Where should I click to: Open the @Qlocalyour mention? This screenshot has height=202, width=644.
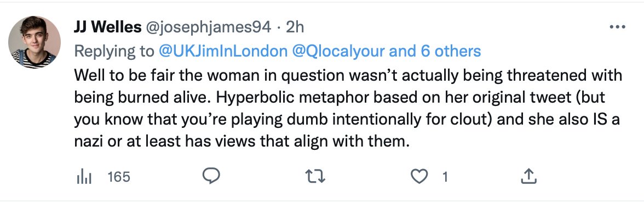point(338,51)
